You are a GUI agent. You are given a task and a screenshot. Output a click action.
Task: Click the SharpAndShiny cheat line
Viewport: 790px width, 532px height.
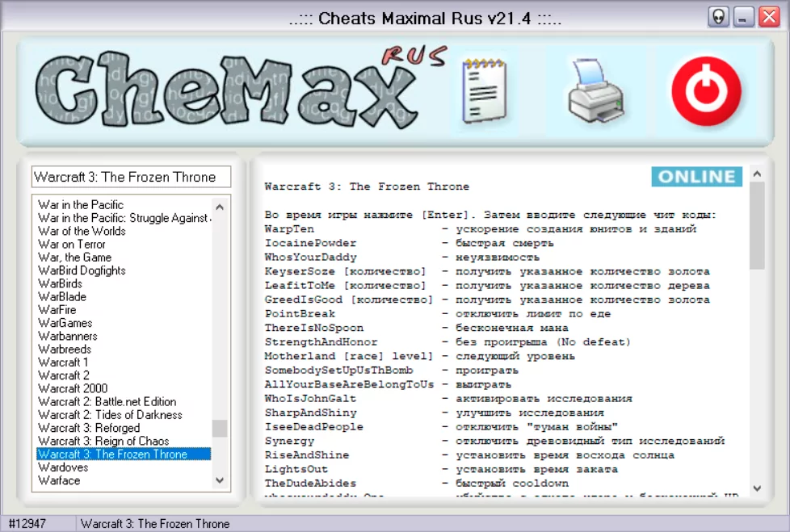[435, 413]
